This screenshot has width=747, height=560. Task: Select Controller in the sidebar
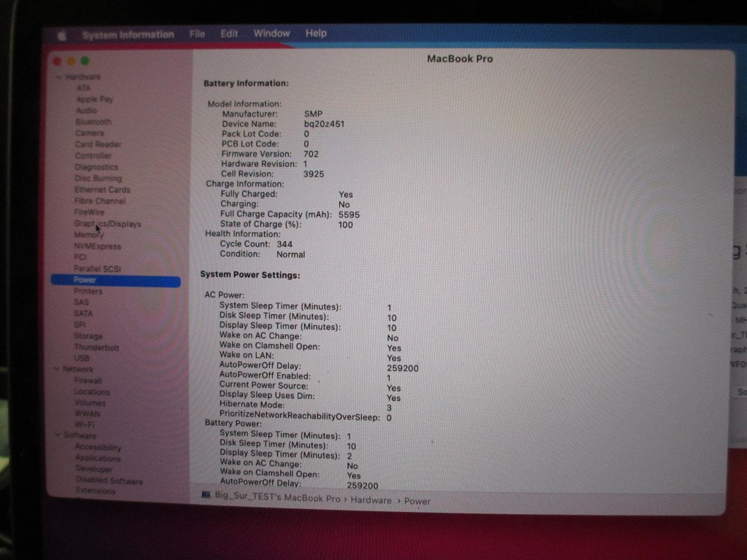coord(93,156)
